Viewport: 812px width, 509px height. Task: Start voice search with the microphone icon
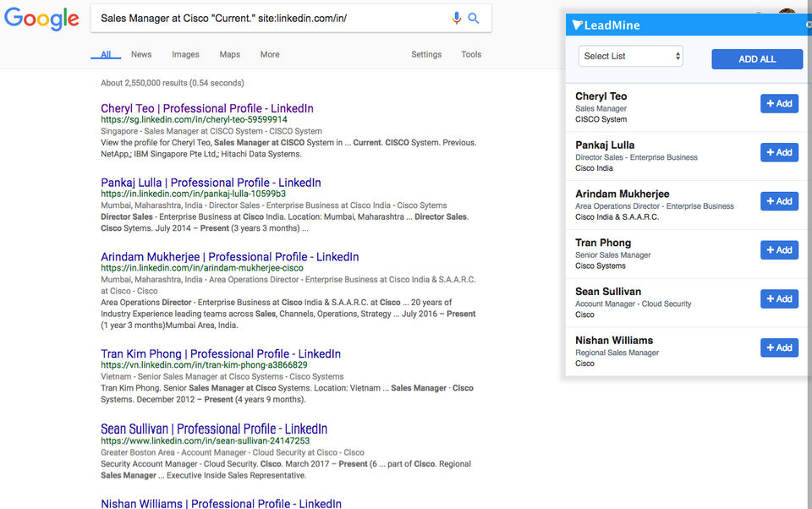tap(457, 18)
